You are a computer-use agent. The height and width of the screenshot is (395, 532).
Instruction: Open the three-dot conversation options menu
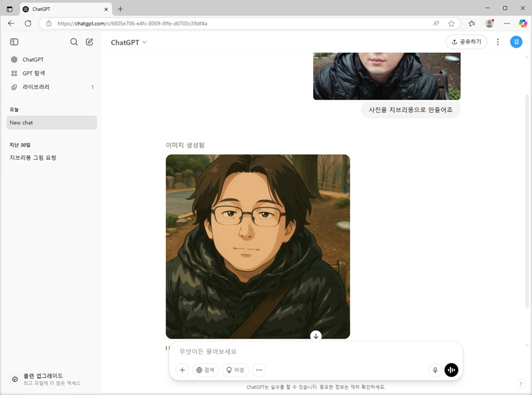(498, 42)
